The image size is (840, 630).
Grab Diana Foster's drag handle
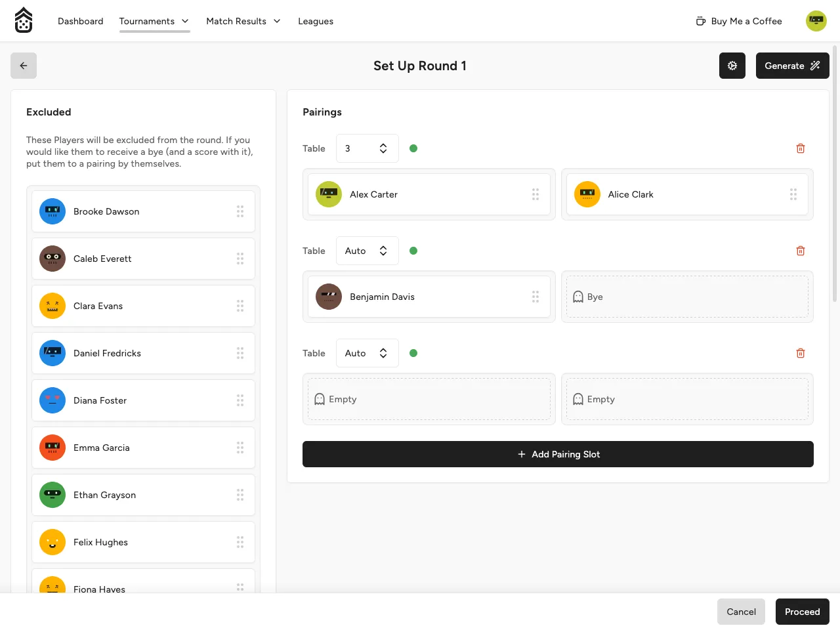point(240,400)
